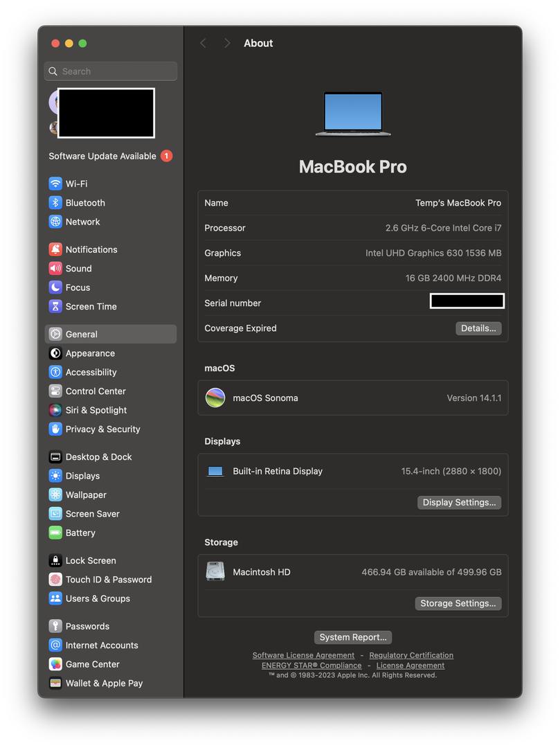Open Display Settings button

pos(459,502)
